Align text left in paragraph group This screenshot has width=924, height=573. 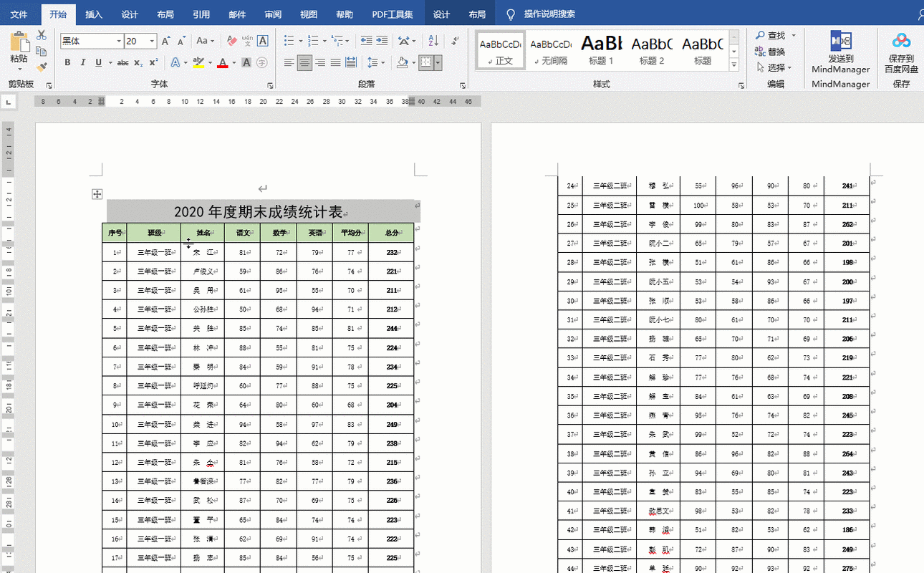click(289, 62)
